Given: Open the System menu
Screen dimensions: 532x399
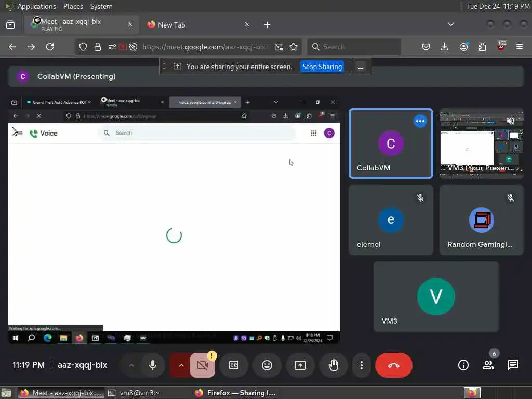Looking at the screenshot, I should 101,6.
